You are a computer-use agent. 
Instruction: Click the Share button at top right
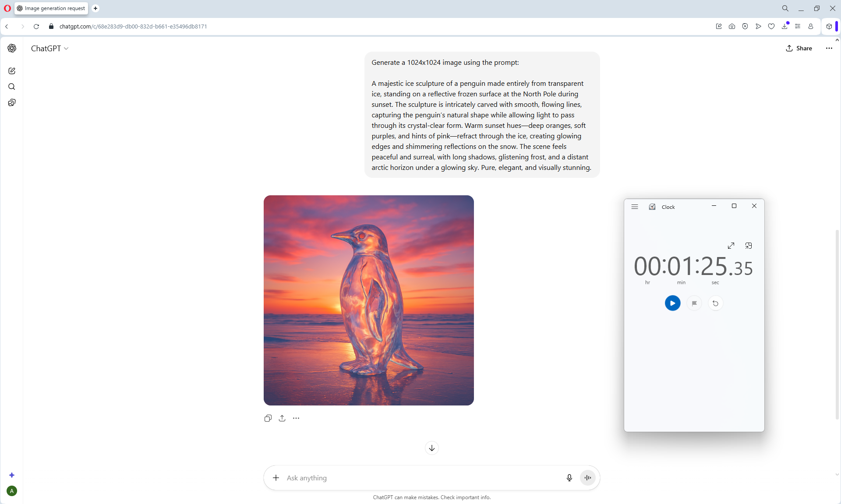pos(799,48)
